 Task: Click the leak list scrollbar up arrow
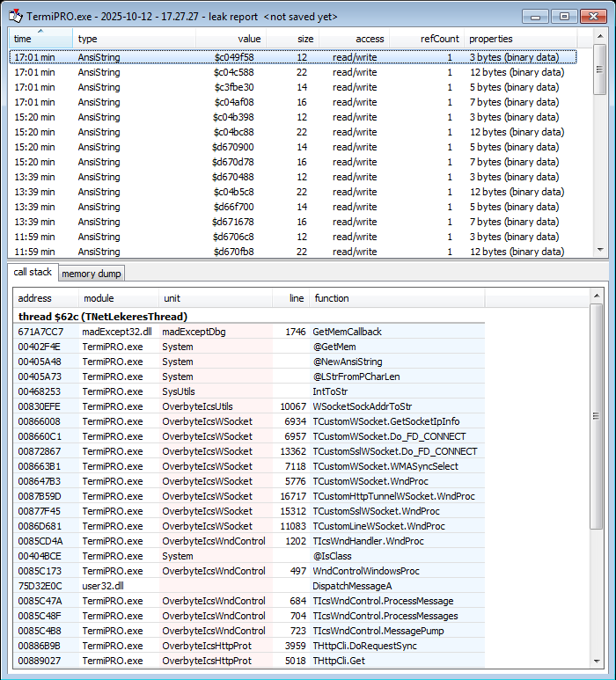599,51
